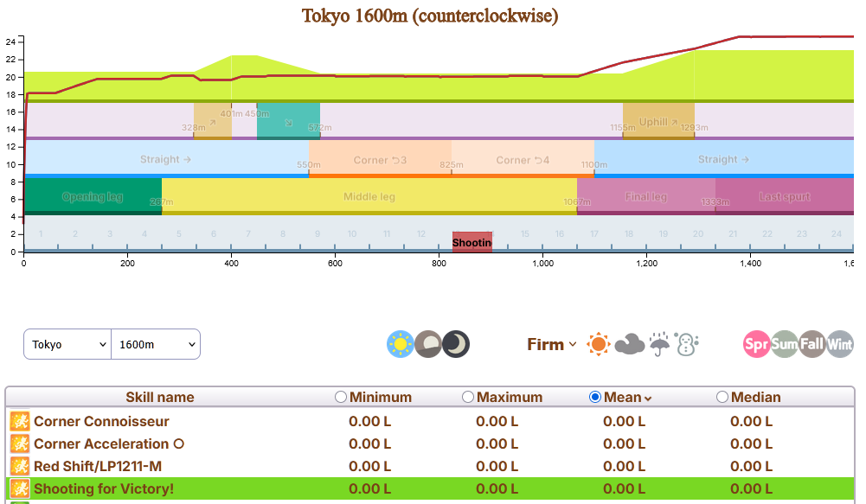
Task: Select Summer season badge
Action: pos(785,344)
